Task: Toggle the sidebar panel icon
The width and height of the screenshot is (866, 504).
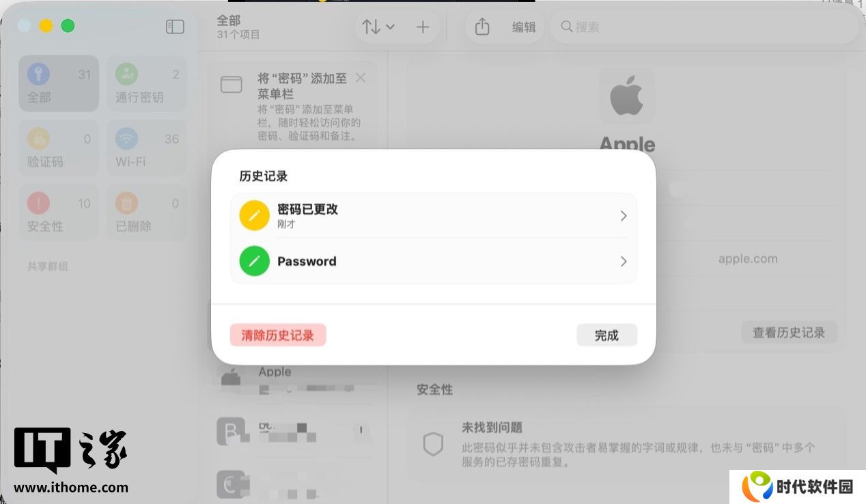Action: [175, 27]
